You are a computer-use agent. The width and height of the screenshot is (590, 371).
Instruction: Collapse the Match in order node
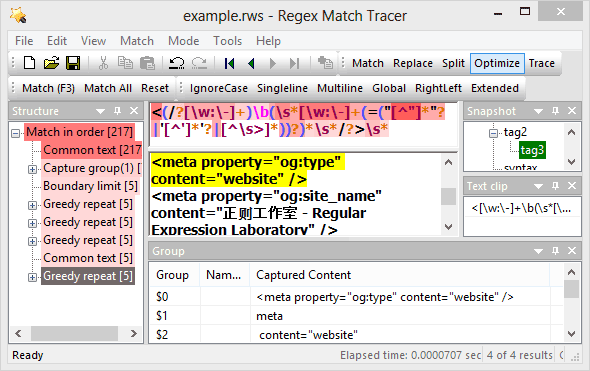pyautogui.click(x=15, y=133)
